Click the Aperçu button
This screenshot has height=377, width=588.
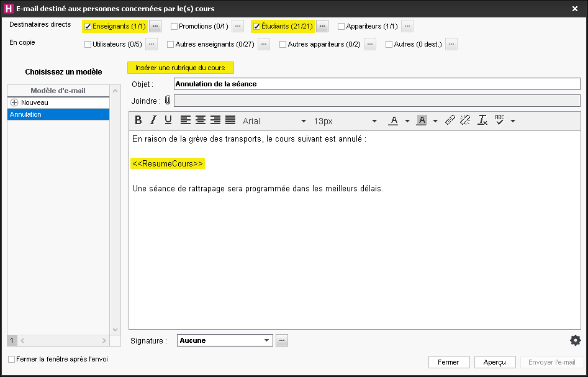[x=495, y=362]
